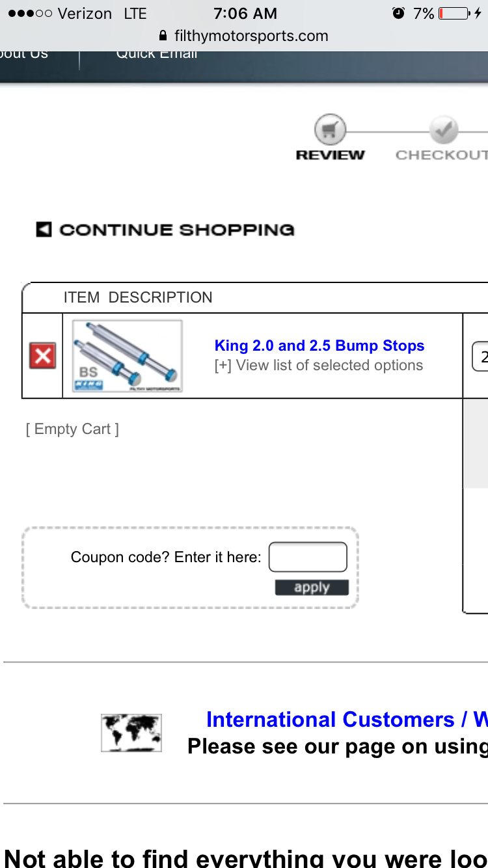Viewport: 488px width, 868px height.
Task: Tap the 7:06 AM status bar clock
Action: point(245,14)
